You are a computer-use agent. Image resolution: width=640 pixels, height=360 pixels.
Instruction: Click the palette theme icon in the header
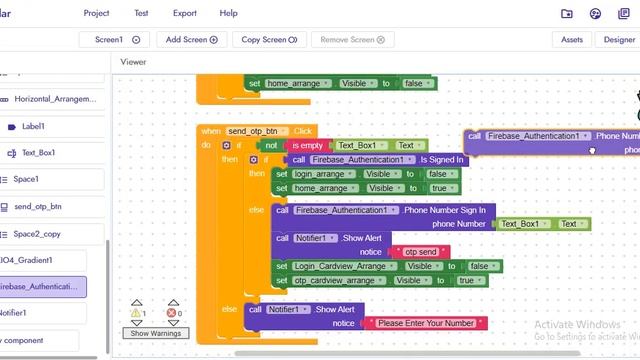coord(595,14)
